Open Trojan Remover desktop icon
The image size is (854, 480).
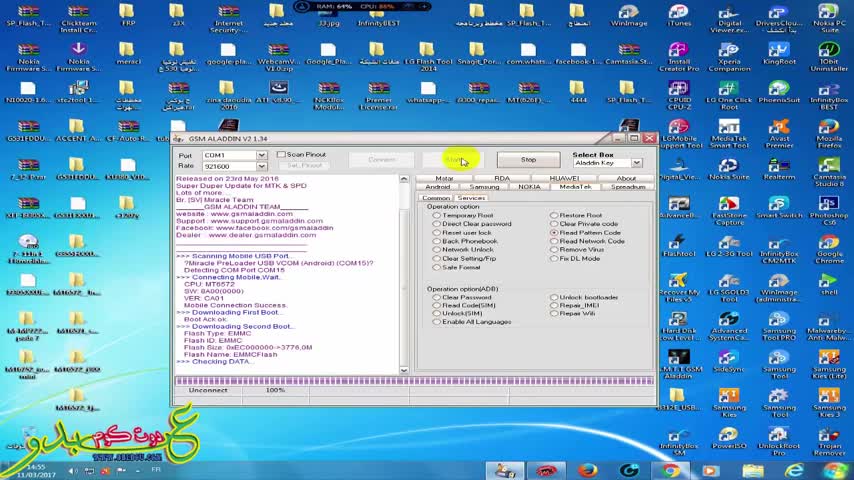click(829, 441)
